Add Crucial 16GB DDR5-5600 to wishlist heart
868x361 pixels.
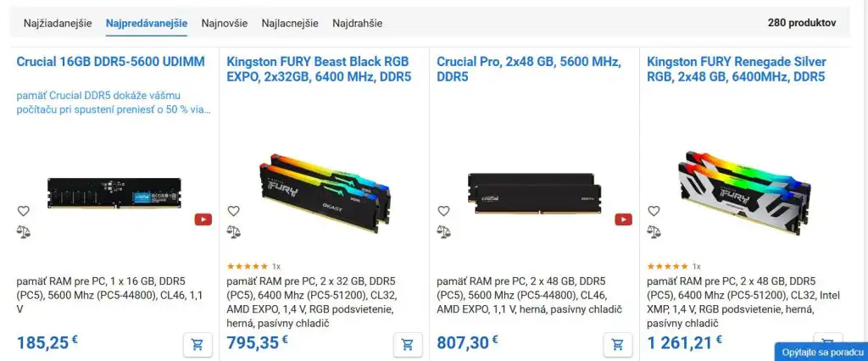[x=23, y=211]
